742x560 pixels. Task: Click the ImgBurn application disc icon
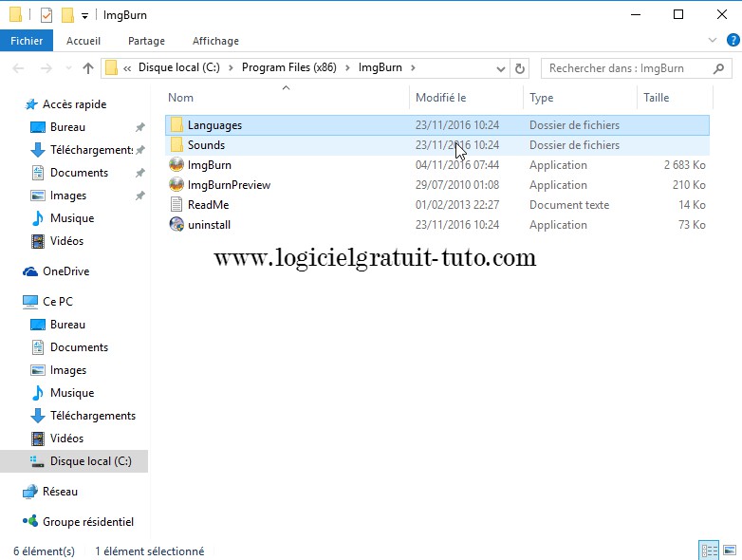click(x=176, y=165)
